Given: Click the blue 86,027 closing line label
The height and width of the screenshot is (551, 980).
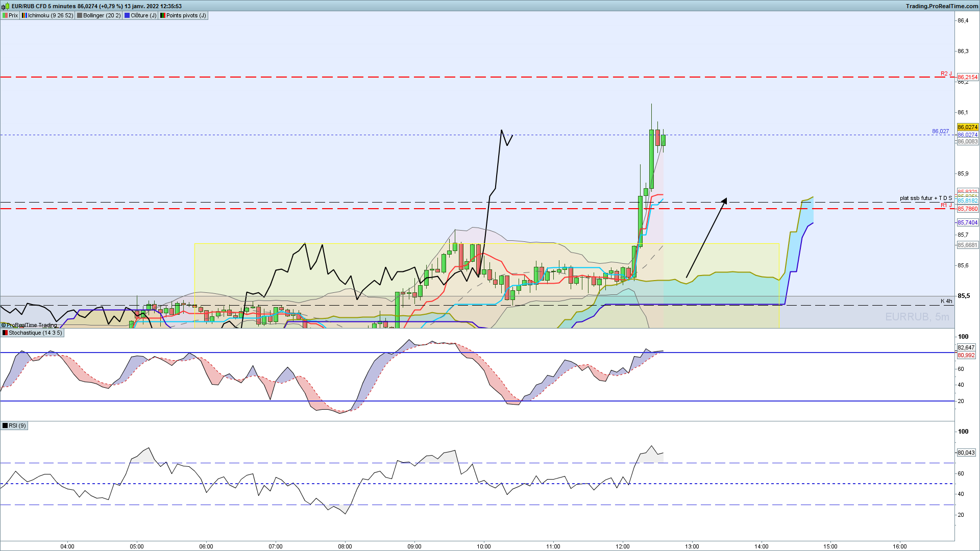Looking at the screenshot, I should 940,131.
